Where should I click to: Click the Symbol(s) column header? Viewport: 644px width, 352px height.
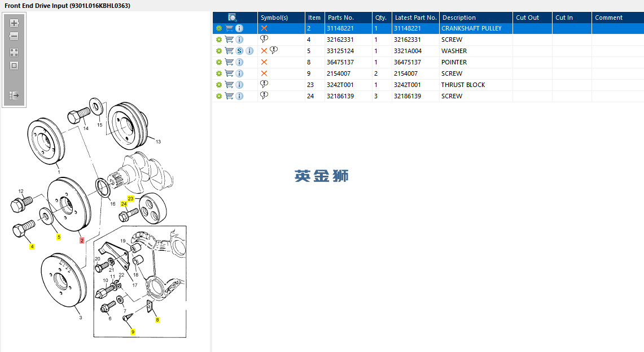(x=281, y=18)
